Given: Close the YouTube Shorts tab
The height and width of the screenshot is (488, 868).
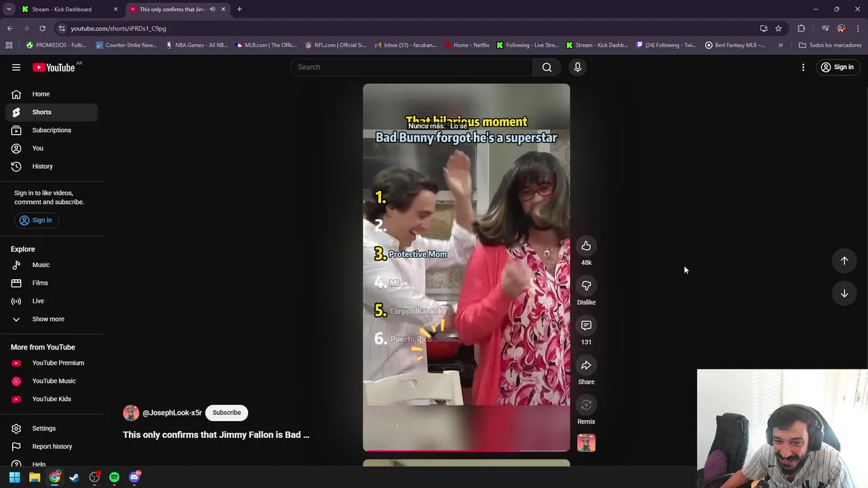Looking at the screenshot, I should [x=223, y=9].
